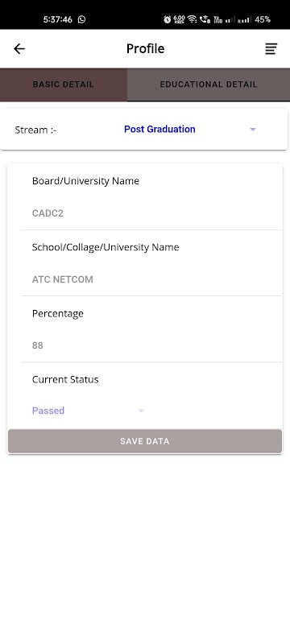
Task: Expand the Stream dropdown arrow
Action: click(x=253, y=130)
